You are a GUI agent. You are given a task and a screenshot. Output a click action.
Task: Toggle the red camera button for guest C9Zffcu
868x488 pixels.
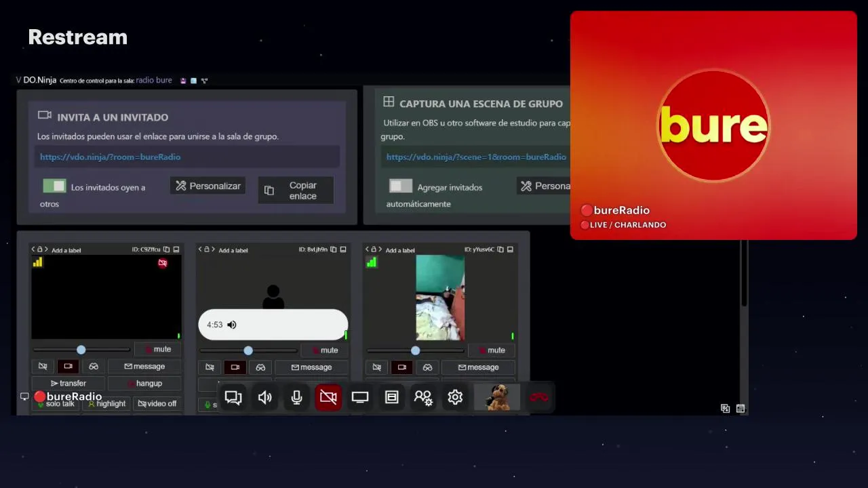[x=68, y=367]
